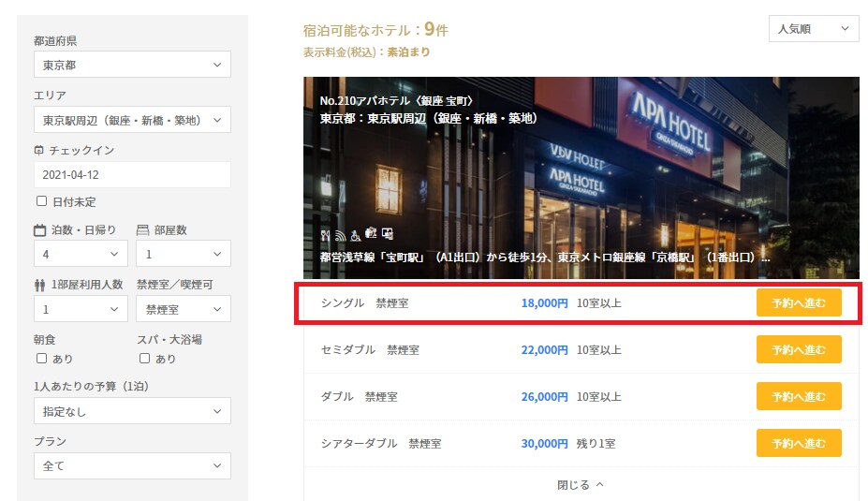
Task: Open the 1部屋利用人数 dropdown
Action: 81,309
